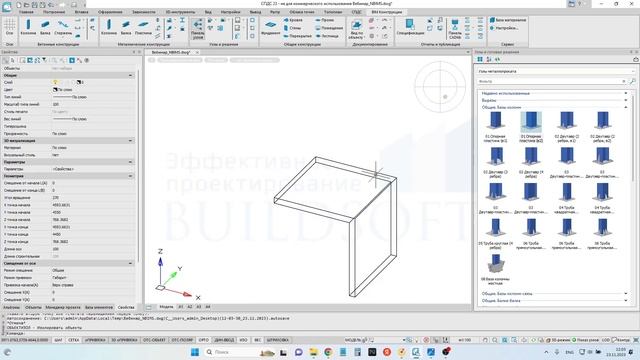Toggle СЕТКА grid in status bar
The image size is (640, 360).
74,340
